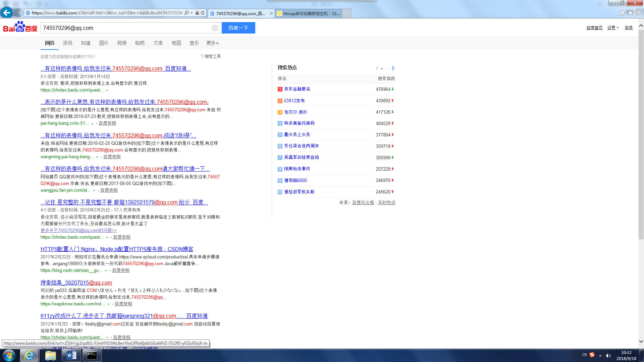Switch to the Nmap命令扫描存活主机 browser tab

[x=309, y=13]
